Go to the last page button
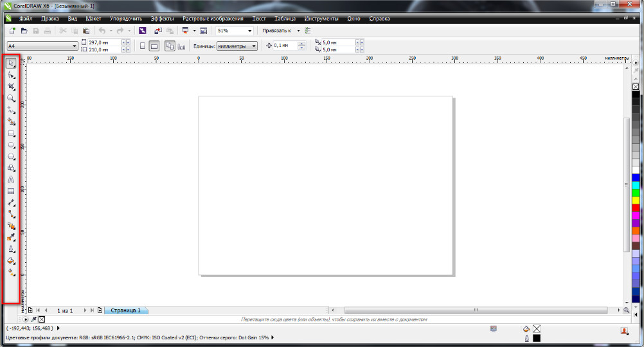 click(x=92, y=310)
